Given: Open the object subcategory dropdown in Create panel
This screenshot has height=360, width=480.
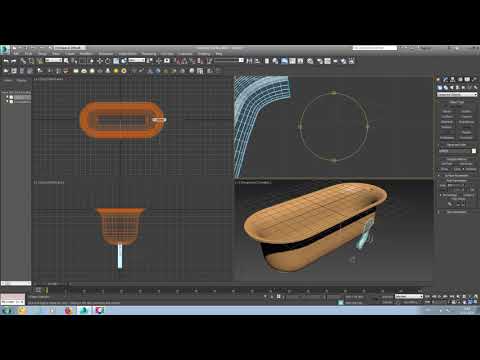Looking at the screenshot, I should tap(457, 94).
